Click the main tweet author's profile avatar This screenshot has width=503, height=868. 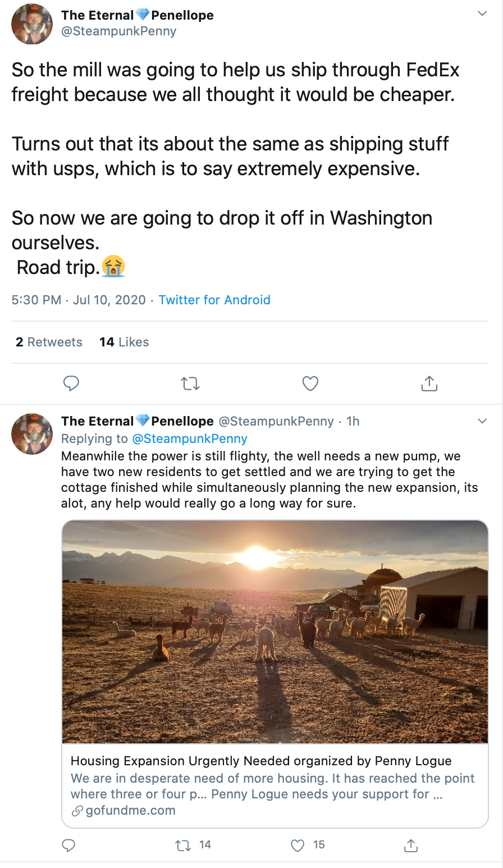32,25
